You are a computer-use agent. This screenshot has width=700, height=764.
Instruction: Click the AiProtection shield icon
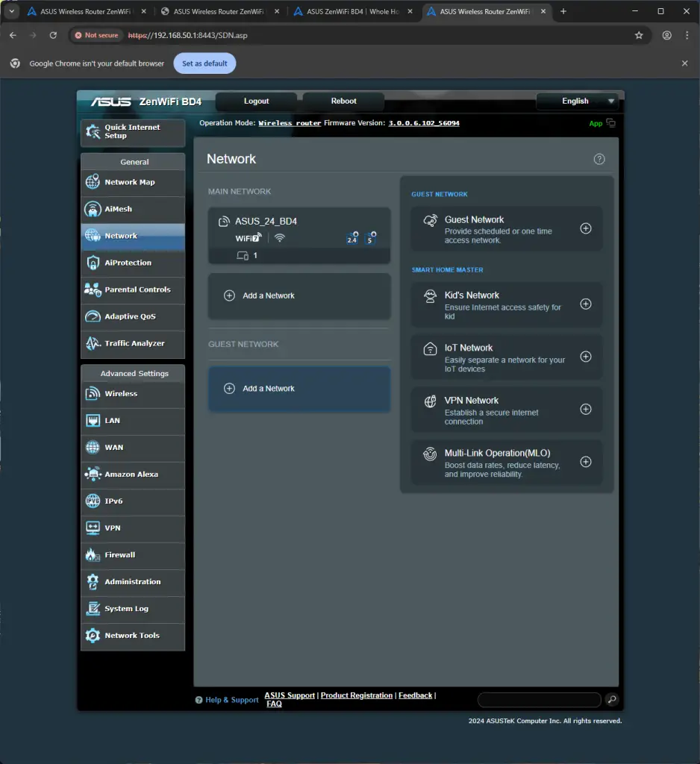pos(93,263)
